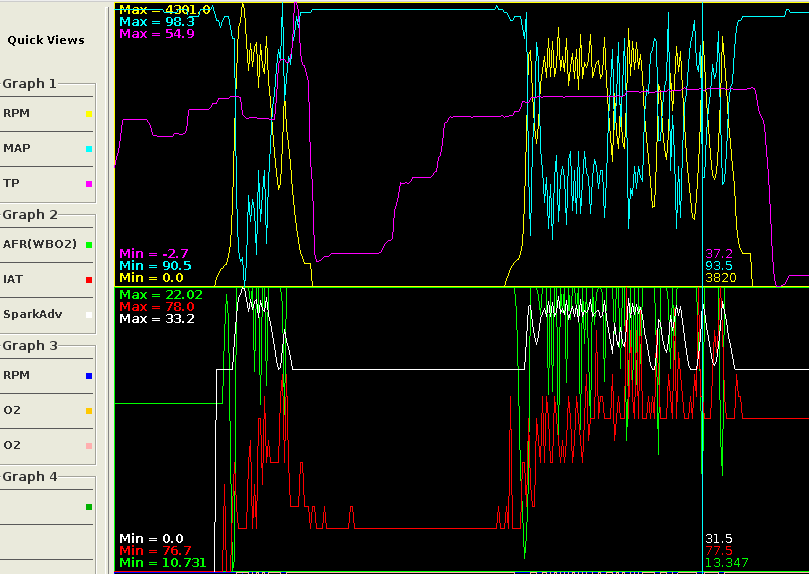The image size is (809, 574).
Task: Click the yellow RPM color swatch in Graph 1
Action: [x=89, y=115]
